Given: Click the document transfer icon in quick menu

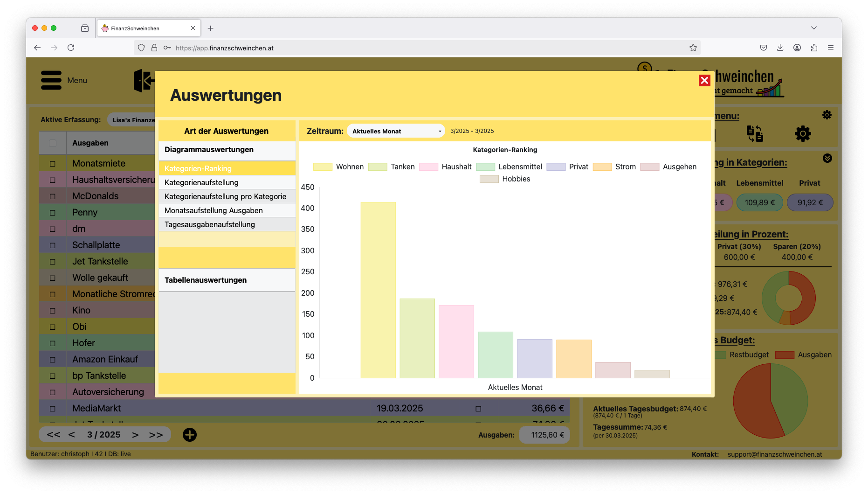Looking at the screenshot, I should pos(755,134).
